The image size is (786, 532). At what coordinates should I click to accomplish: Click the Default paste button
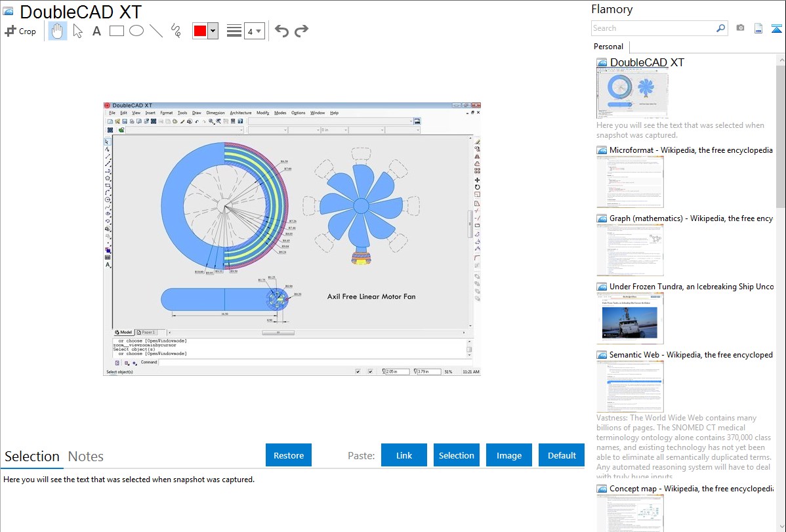click(562, 455)
